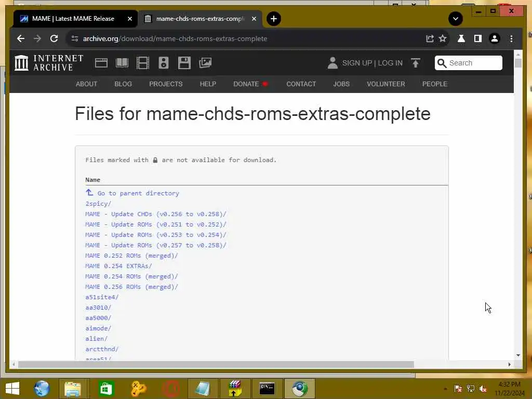
Task: Open the Software floppy disk icon
Action: coord(184,63)
